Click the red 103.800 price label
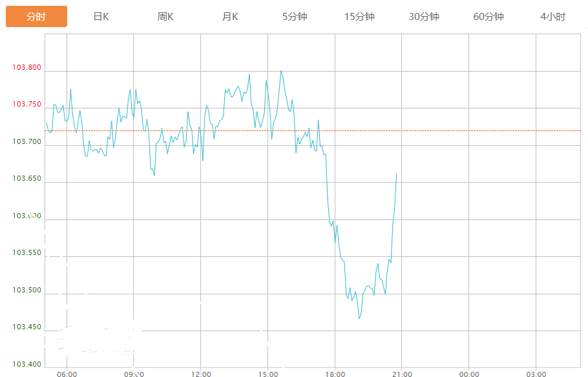Viewport: 588px width, 377px height. pyautogui.click(x=26, y=67)
